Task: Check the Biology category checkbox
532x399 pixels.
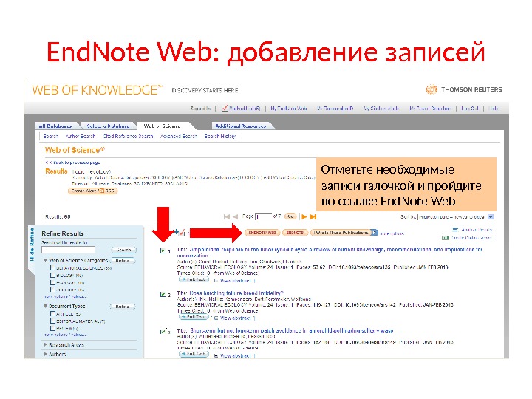Action: (52, 275)
